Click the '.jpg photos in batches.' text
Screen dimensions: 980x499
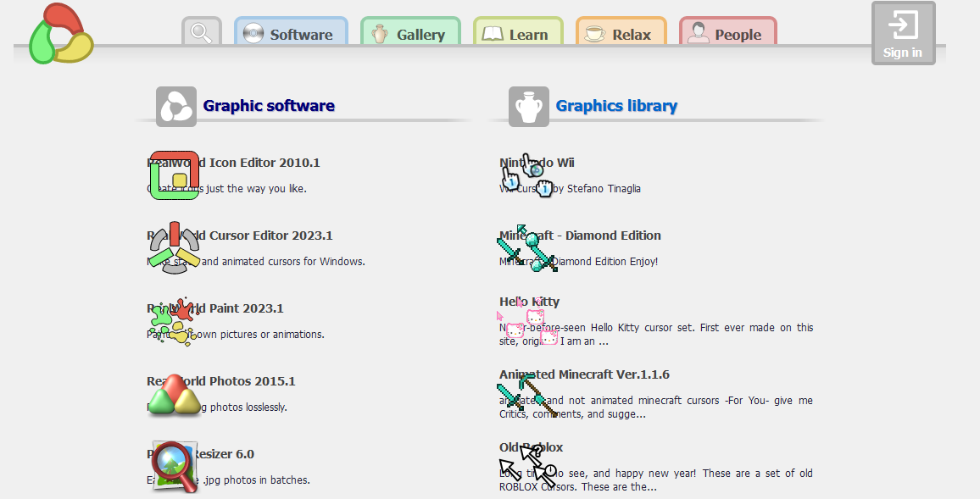256,480
